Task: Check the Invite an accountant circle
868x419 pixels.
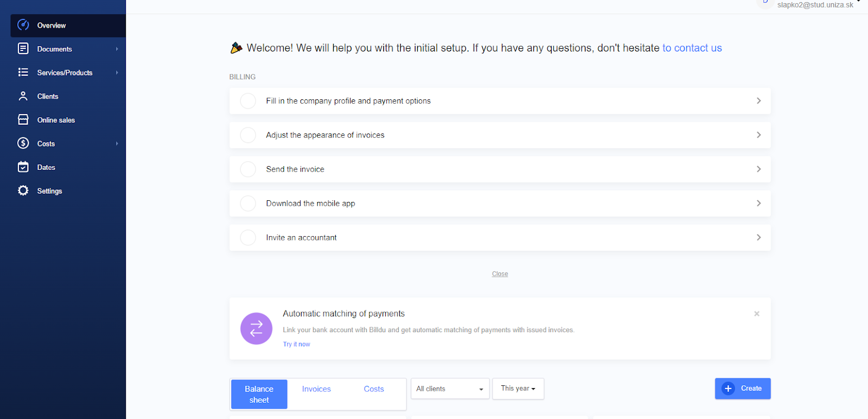Action: (x=248, y=238)
